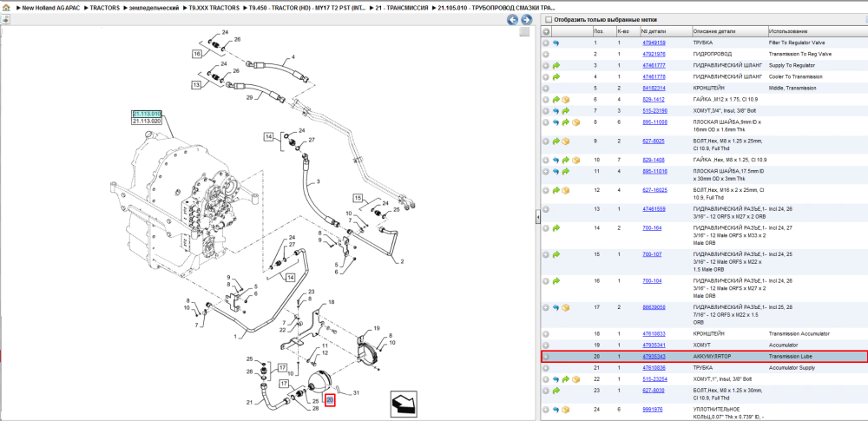Go to the home page icon
This screenshot has height=421, width=868.
tap(7, 9)
